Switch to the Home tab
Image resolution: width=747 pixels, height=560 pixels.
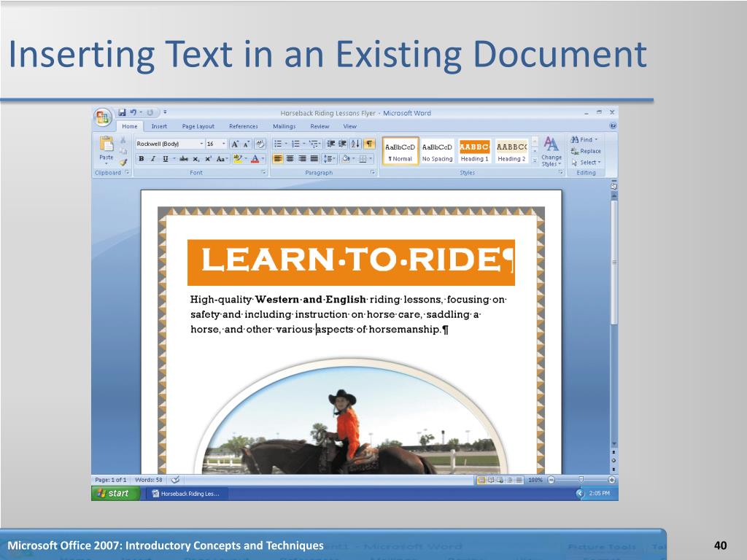(x=130, y=126)
